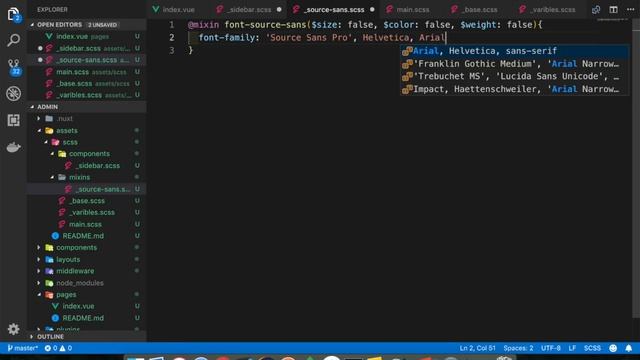Collapse the mixins folder
Screen dimensions: 640x360
[86, 177]
